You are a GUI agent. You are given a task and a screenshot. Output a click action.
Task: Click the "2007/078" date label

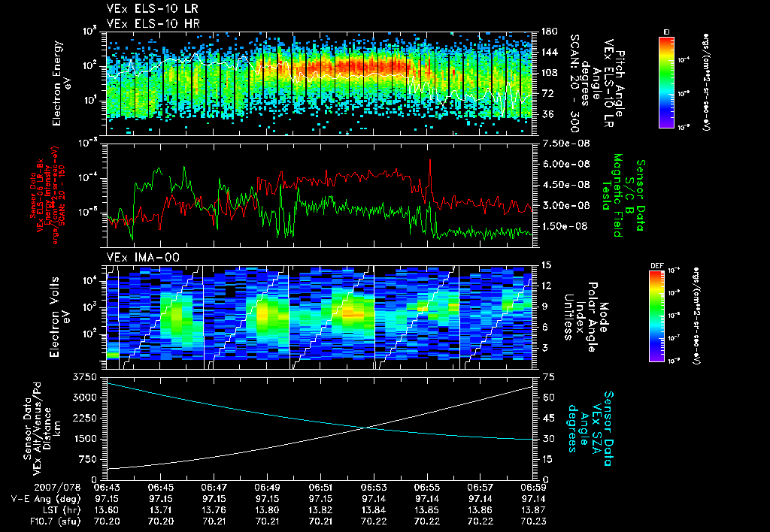point(56,488)
